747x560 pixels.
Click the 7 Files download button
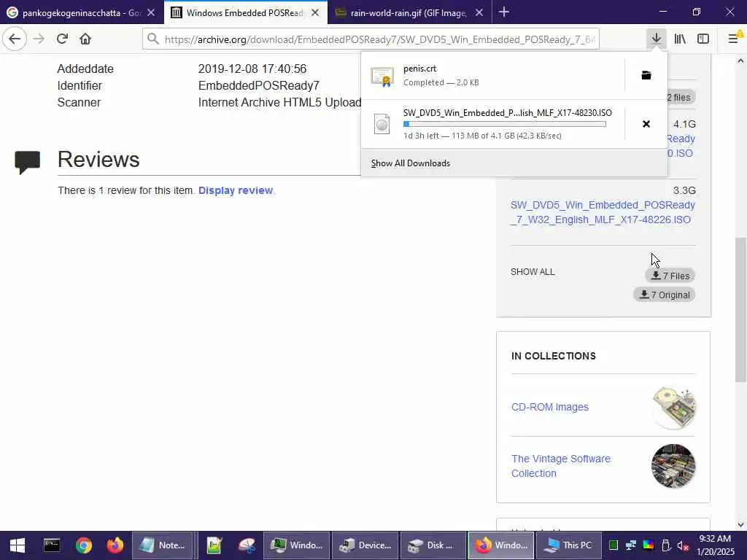coord(670,276)
